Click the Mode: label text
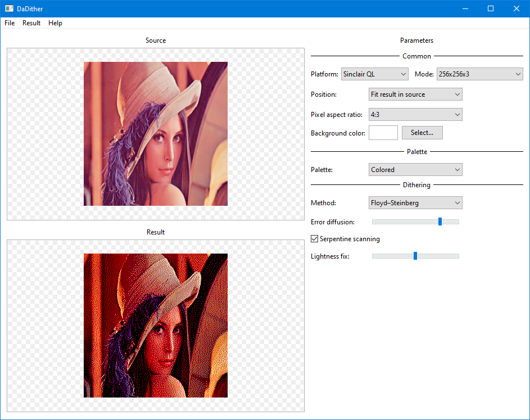Image resolution: width=530 pixels, height=420 pixels. click(424, 74)
